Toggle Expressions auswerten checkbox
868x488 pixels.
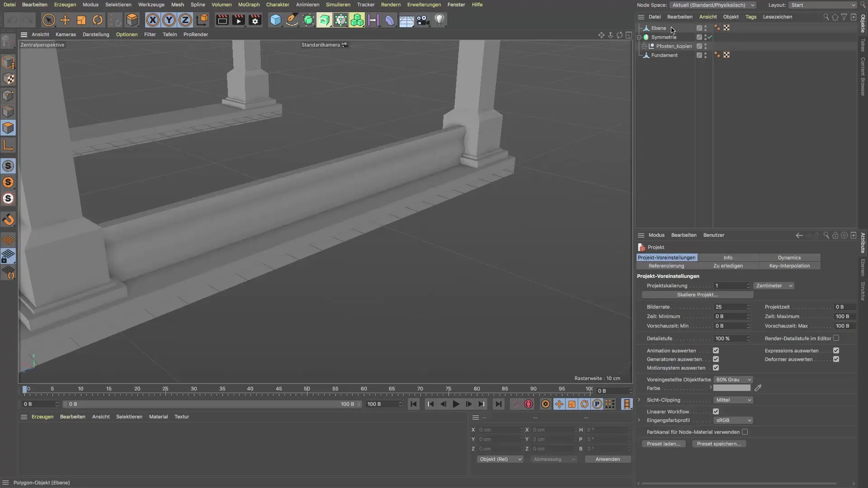pyautogui.click(x=836, y=351)
